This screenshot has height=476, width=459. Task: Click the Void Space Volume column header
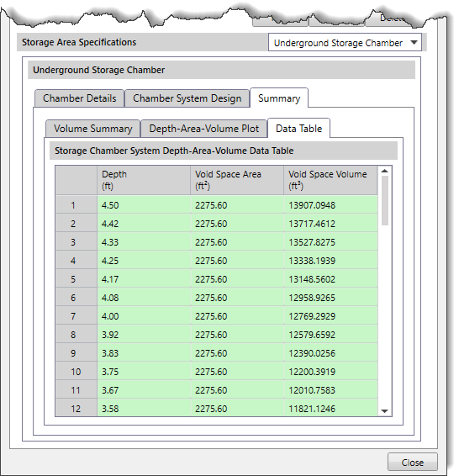pos(330,180)
